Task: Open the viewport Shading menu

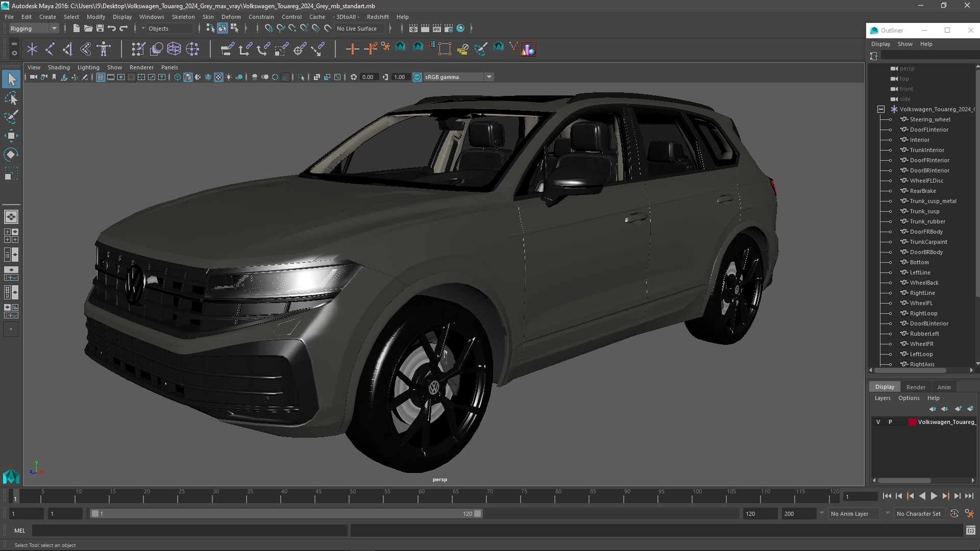Action: (x=59, y=67)
